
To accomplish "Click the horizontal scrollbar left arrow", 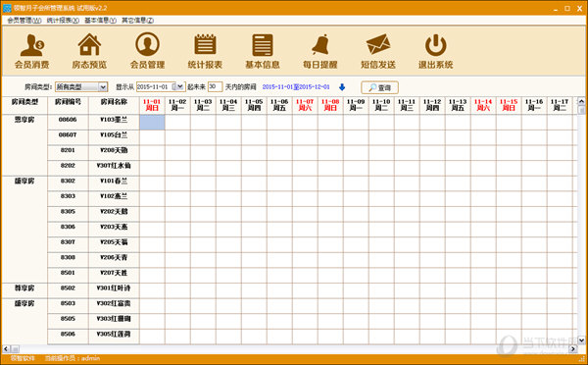I will [6, 349].
